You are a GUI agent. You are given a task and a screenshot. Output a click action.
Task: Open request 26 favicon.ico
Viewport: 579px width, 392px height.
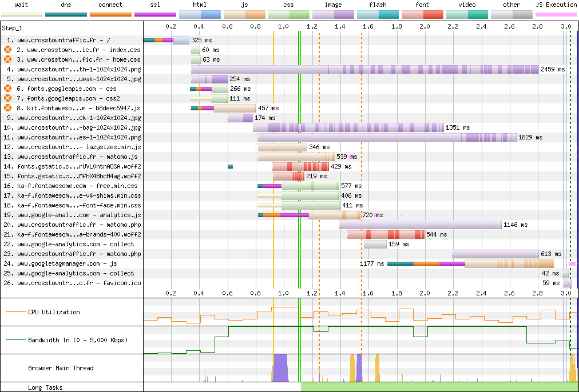(x=72, y=283)
